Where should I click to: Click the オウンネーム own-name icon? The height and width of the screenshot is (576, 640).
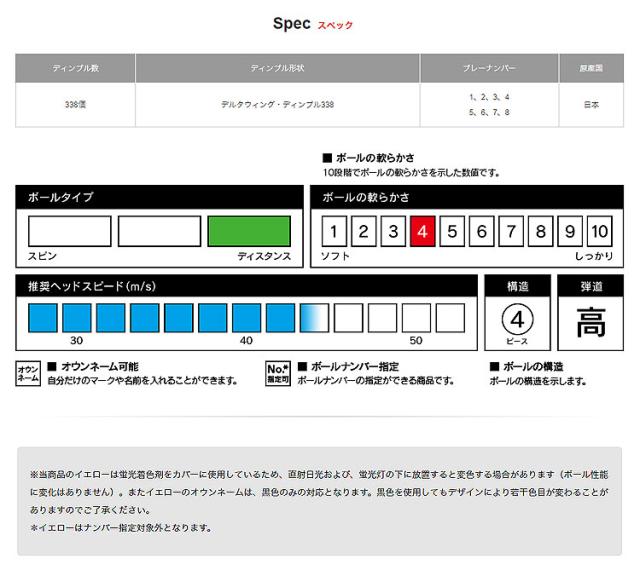coord(27,373)
